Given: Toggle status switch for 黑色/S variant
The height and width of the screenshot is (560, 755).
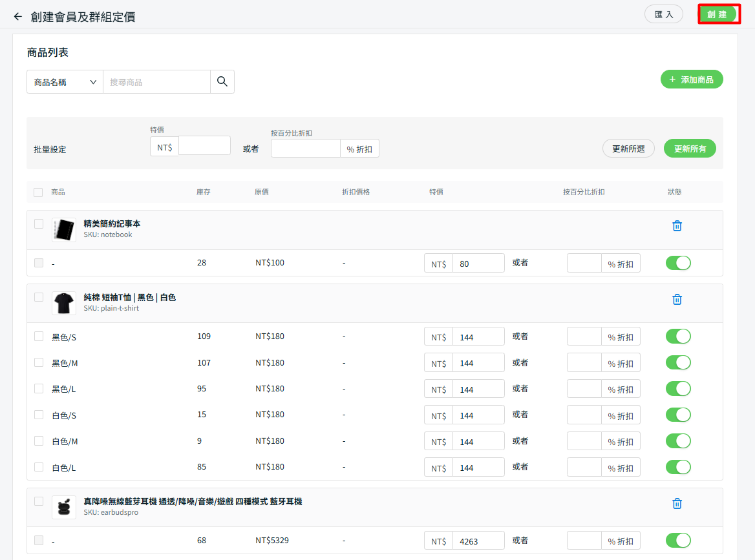Looking at the screenshot, I should [678, 337].
